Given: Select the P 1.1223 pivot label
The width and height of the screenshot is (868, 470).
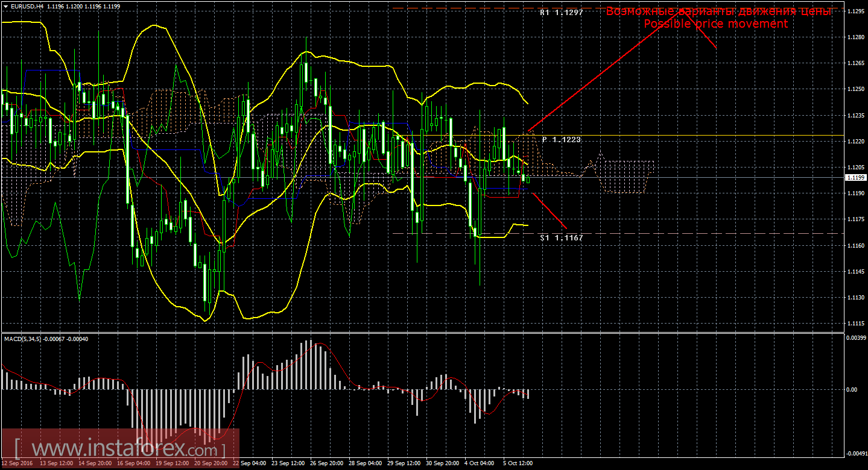Looking at the screenshot, I should pos(561,140).
